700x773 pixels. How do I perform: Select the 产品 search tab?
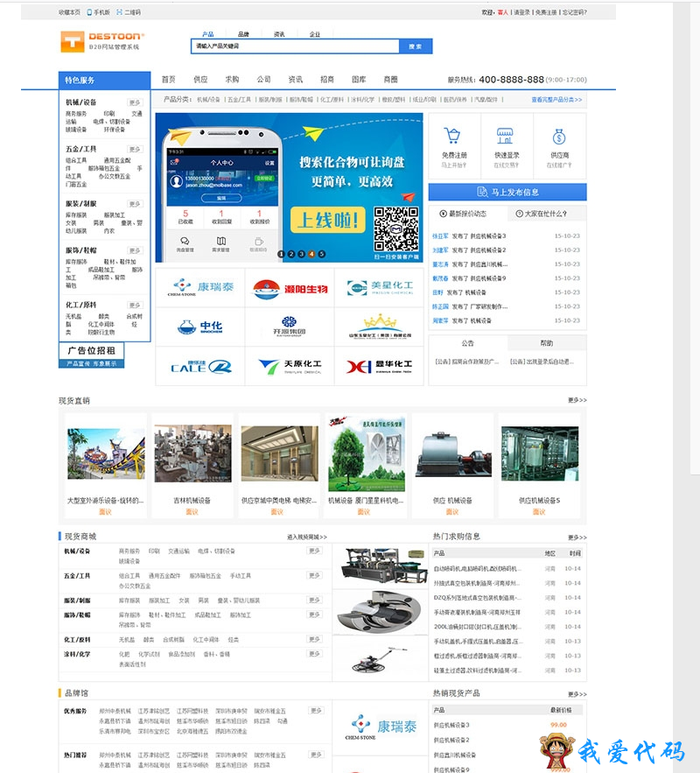point(208,34)
